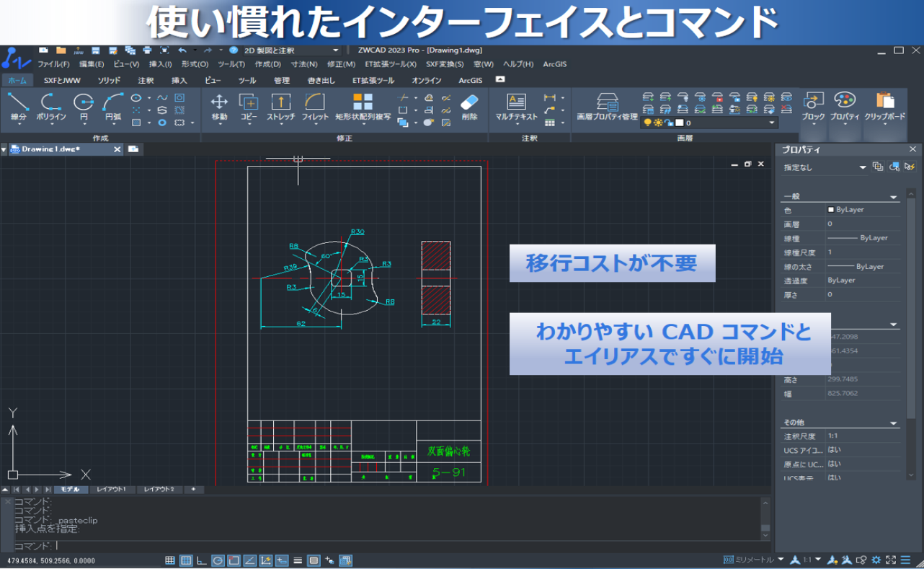Toggle the layer freeze sun icon
The height and width of the screenshot is (569, 924).
tap(657, 123)
